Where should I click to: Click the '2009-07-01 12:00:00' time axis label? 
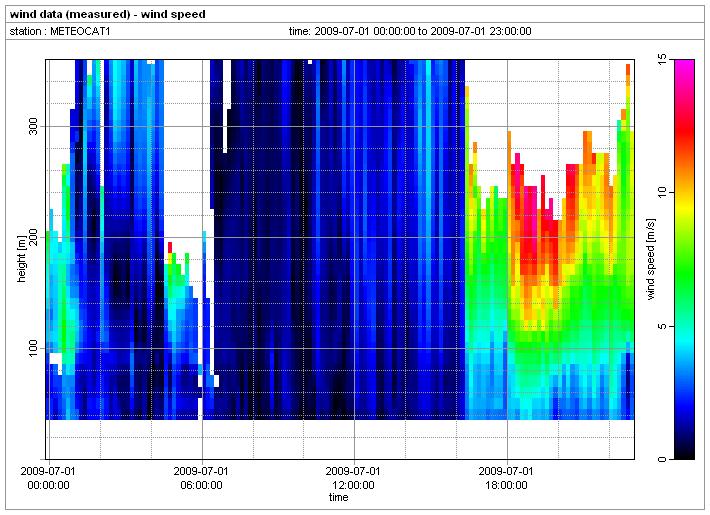(x=354, y=478)
